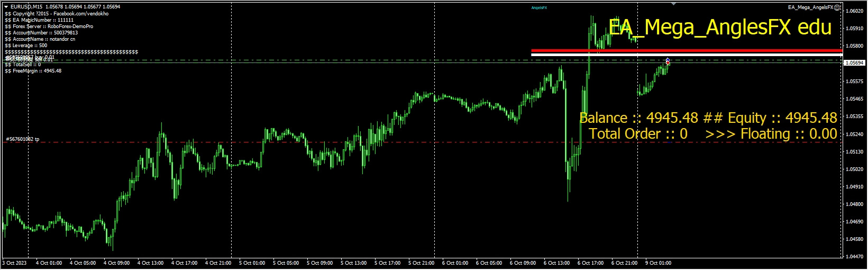Click the AccountName :: notandor cn line
The width and height of the screenshot is (868, 270).
(x=40, y=39)
